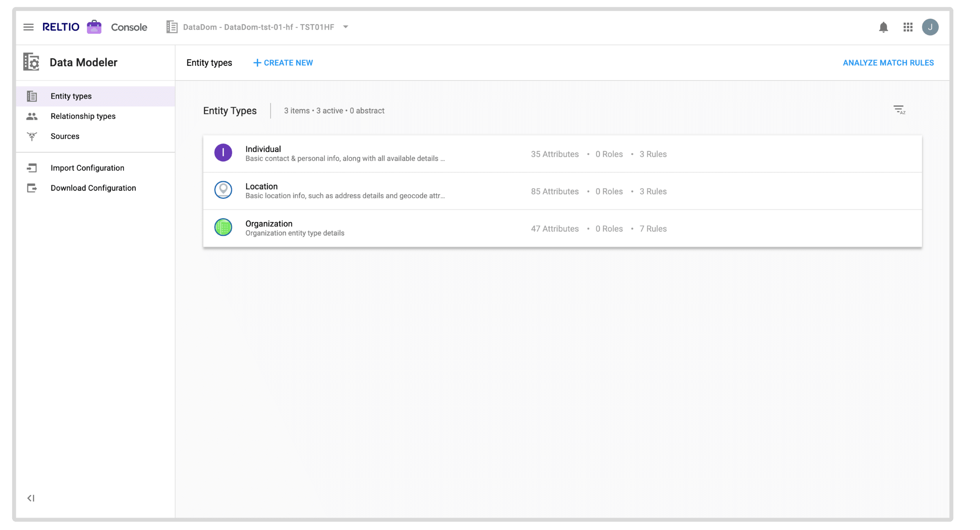This screenshot has width=980, height=530.
Task: Open the user avatar J menu
Action: coord(930,27)
